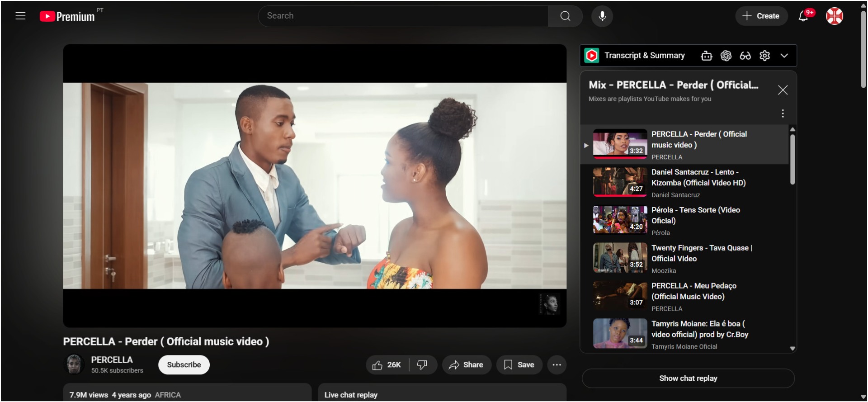Click Daniel Santacruz channel name
This screenshot has width=868, height=402.
pos(675,195)
